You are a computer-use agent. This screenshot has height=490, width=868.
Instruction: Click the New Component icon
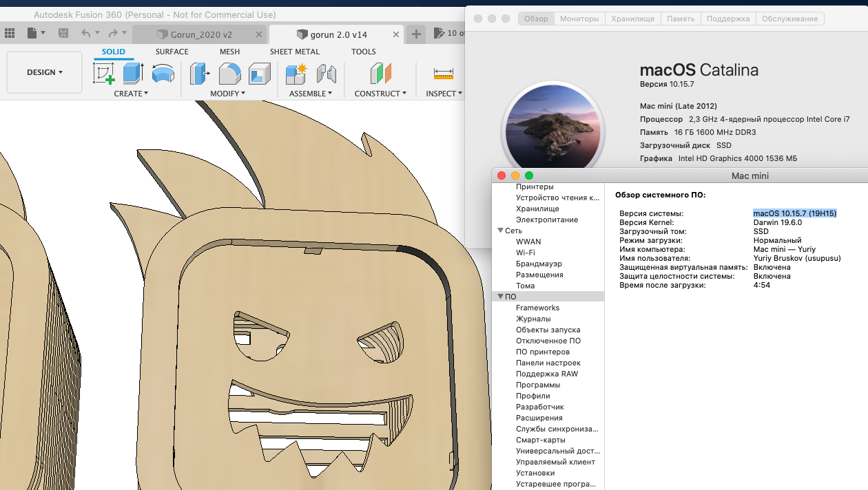click(296, 73)
